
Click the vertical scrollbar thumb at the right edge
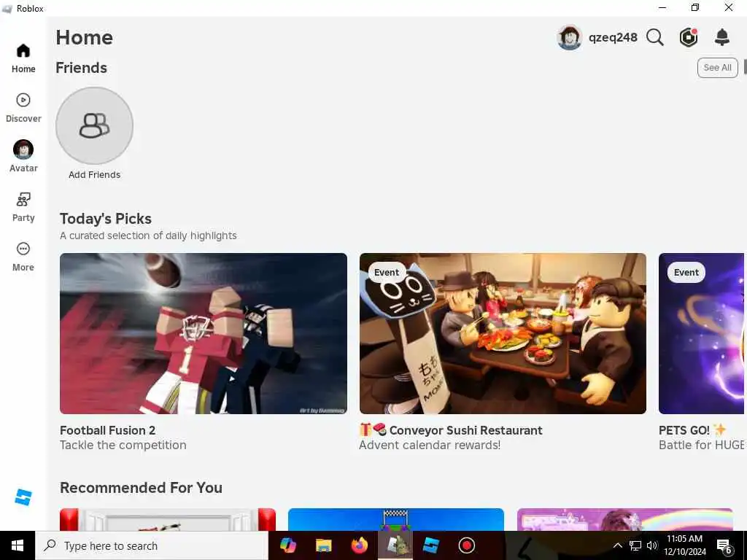(745, 66)
